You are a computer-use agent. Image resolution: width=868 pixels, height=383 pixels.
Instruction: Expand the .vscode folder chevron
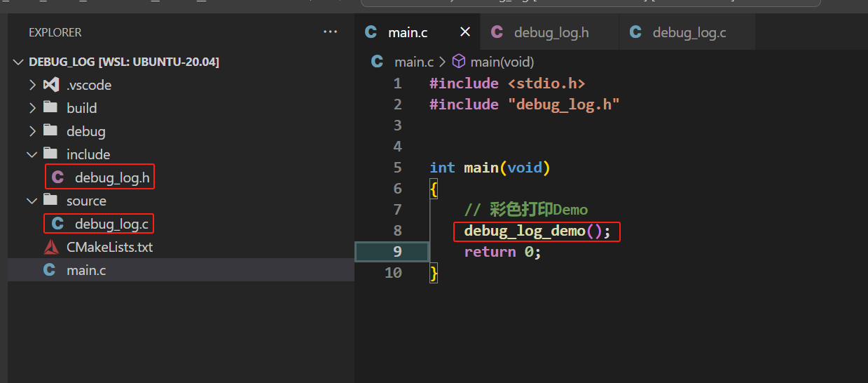[x=32, y=85]
